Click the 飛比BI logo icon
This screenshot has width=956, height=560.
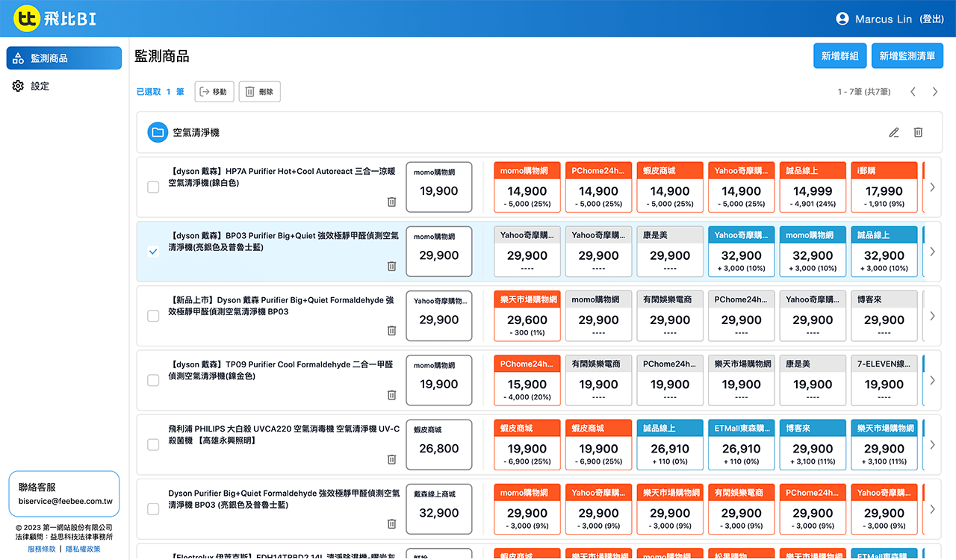click(27, 19)
